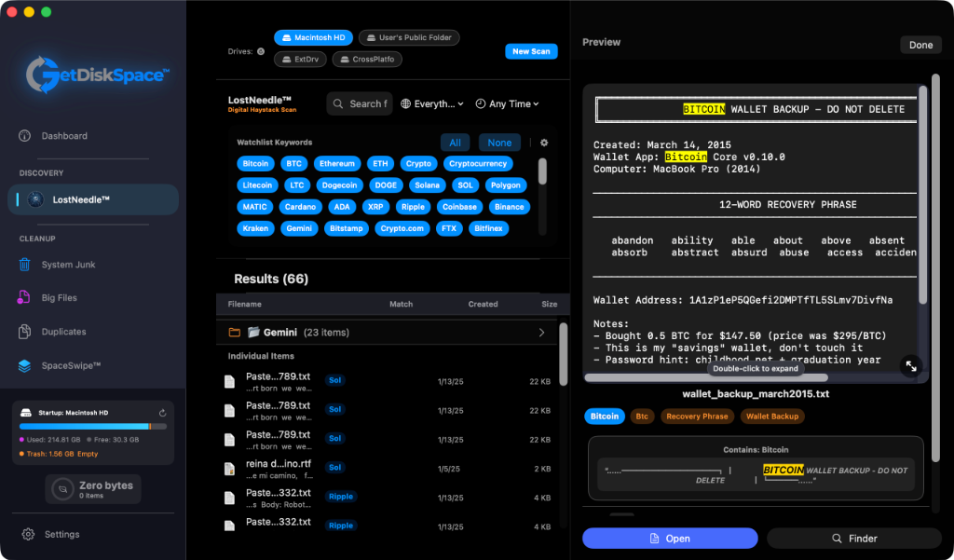Select the Recovery Phrase match tag
The image size is (954, 560).
click(697, 417)
